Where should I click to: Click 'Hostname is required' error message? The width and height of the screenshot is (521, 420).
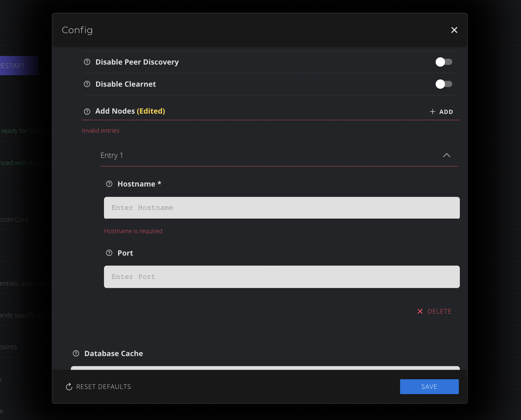(x=133, y=231)
